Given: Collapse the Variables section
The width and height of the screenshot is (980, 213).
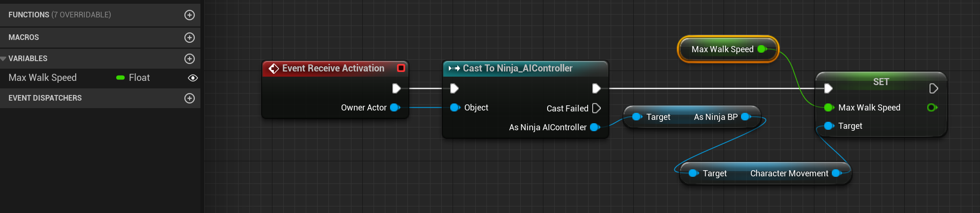Looking at the screenshot, I should click(x=4, y=59).
